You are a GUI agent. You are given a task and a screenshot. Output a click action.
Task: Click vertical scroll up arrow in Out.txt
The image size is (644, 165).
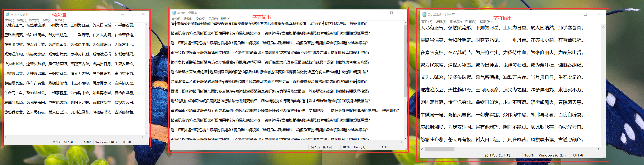(405, 23)
